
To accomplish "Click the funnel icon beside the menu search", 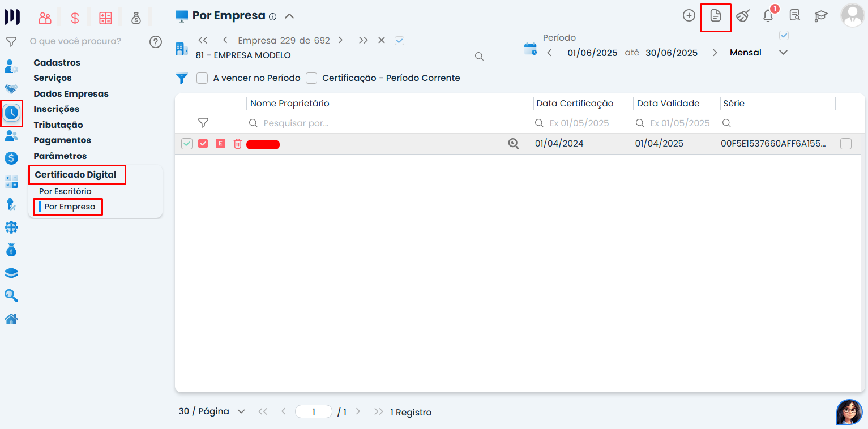I will pos(11,41).
